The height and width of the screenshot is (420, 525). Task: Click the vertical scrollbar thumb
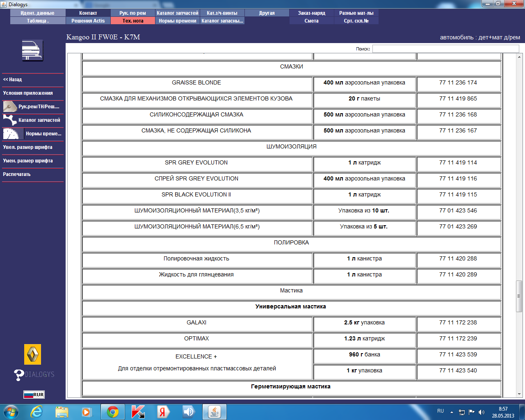519,296
